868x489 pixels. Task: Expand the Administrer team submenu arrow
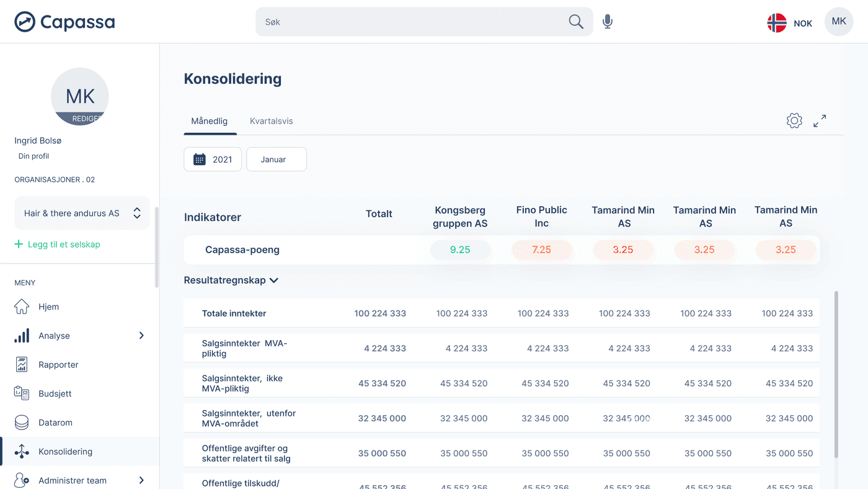(141, 480)
